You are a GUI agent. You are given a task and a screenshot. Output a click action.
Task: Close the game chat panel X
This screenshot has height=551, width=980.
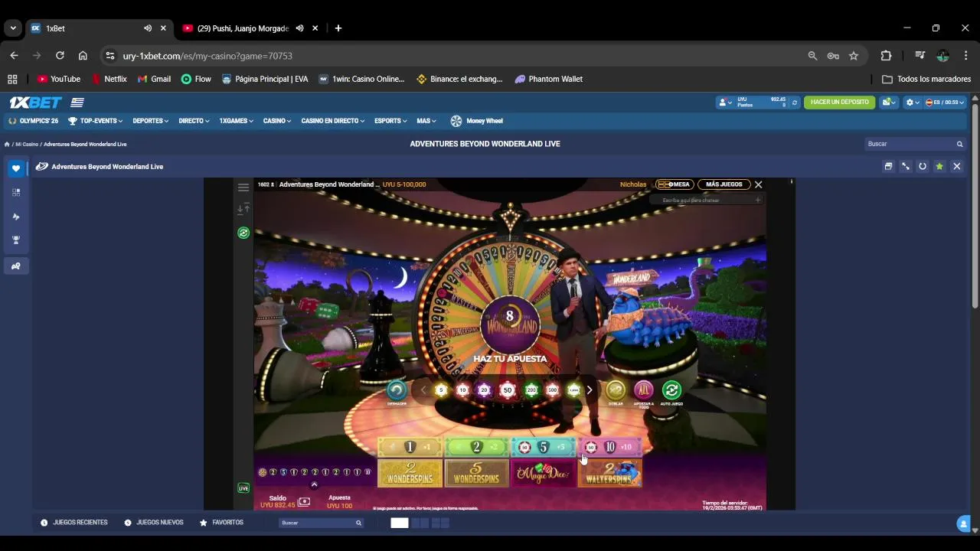pyautogui.click(x=758, y=184)
